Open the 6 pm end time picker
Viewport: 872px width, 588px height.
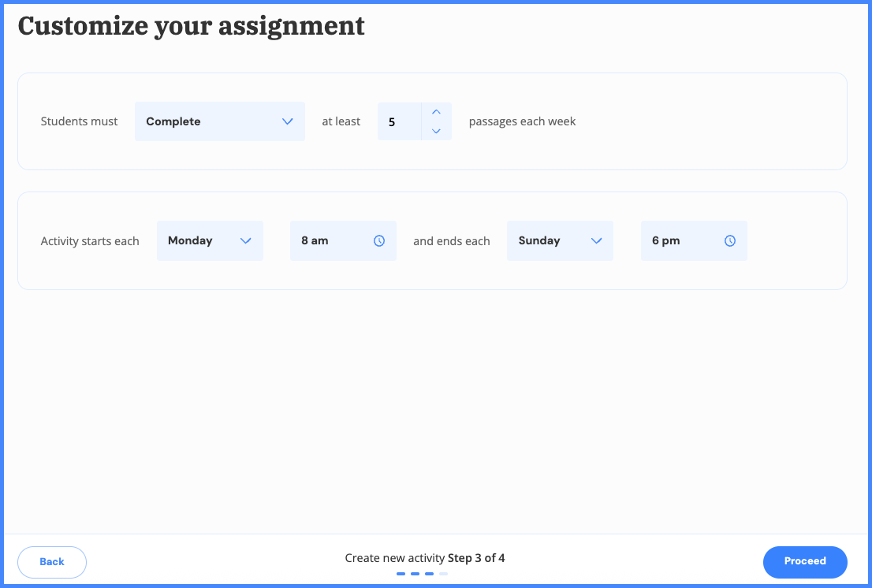point(682,240)
